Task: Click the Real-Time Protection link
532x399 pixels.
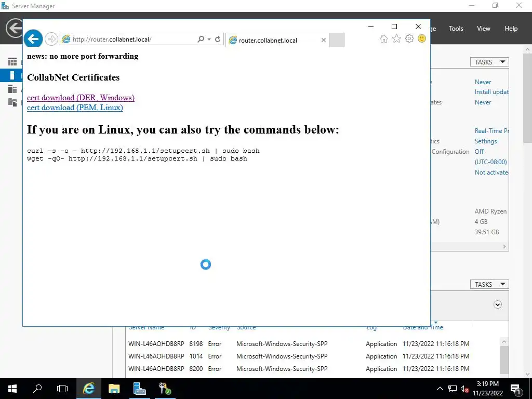Action: (491, 130)
